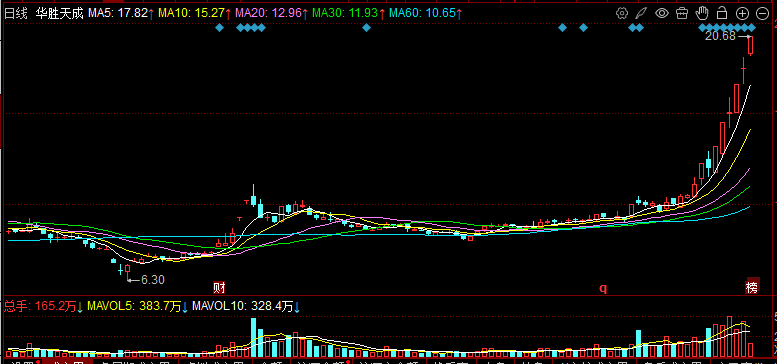Click the rightmost blue diamond info marker
777x364 pixels.
[x=752, y=28]
